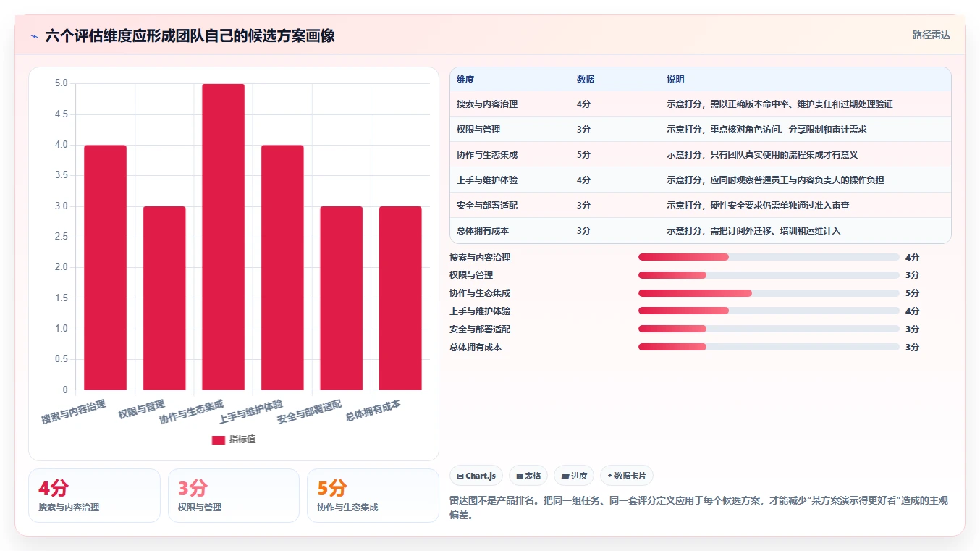Click the Chart.js chip
The image size is (980, 551).
(477, 476)
